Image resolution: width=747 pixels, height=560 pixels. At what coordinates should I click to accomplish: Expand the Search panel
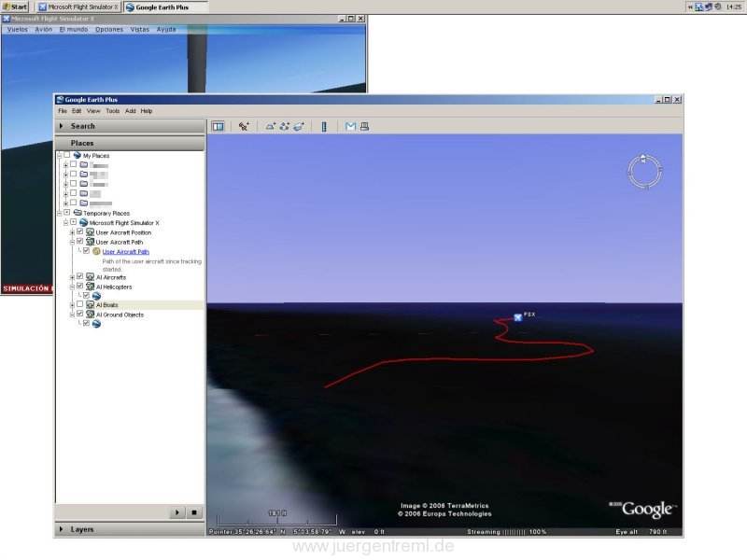[61, 126]
